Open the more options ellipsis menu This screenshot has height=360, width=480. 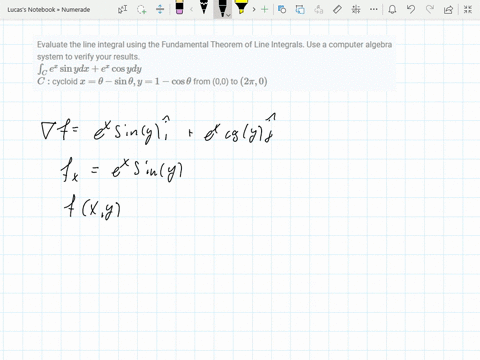pyautogui.click(x=374, y=9)
